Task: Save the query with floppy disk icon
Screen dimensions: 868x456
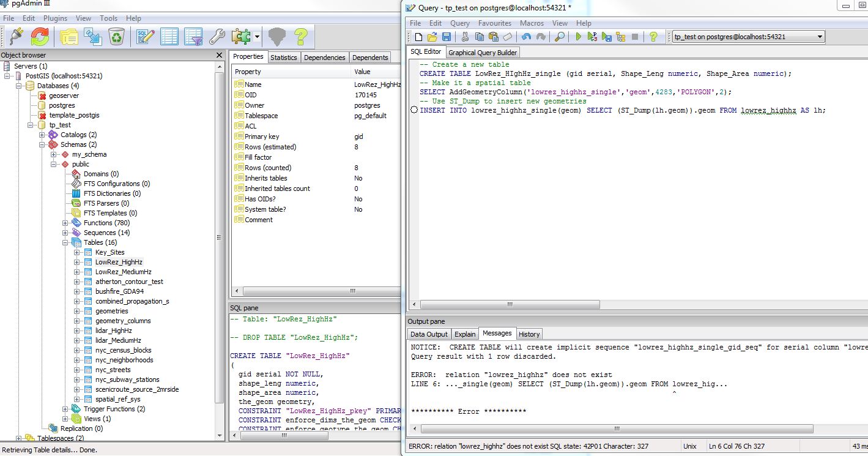Action: (x=447, y=37)
